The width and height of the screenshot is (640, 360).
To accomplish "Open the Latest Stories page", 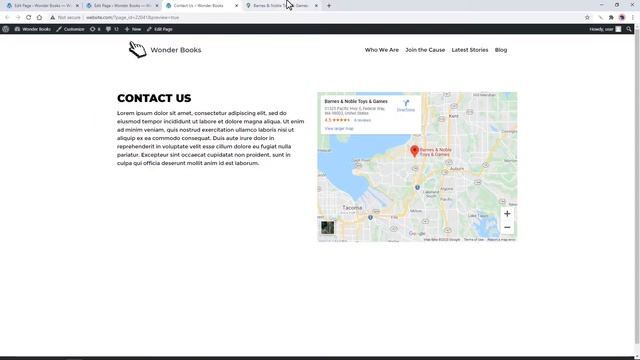I will click(x=470, y=50).
